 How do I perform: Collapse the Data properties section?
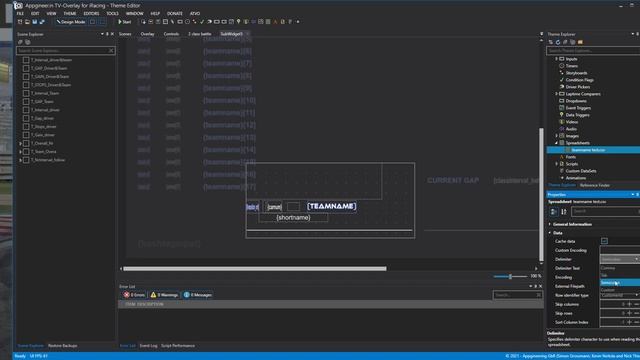click(x=550, y=233)
